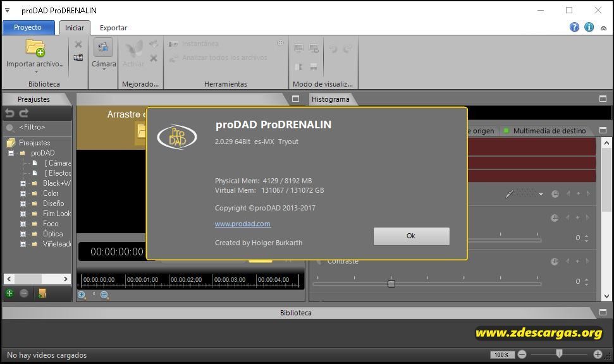
Task: Switch to the Exportar tab
Action: (x=113, y=28)
